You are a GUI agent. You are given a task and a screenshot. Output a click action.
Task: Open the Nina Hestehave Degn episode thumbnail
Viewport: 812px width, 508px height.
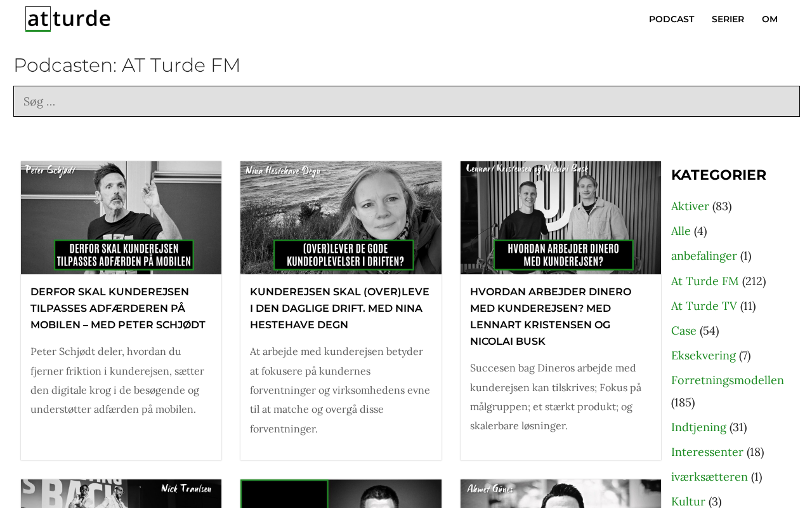click(341, 218)
